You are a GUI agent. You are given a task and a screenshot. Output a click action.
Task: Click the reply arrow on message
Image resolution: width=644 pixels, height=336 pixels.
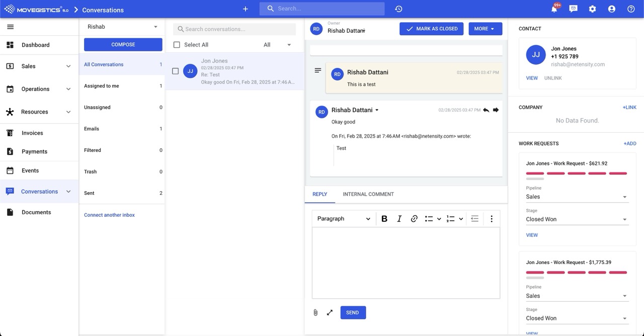(x=486, y=110)
